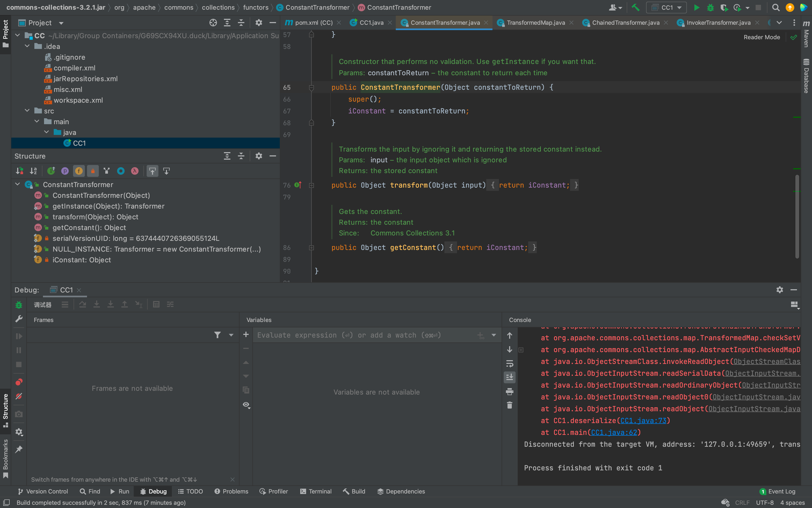Open Event Log
This screenshot has height=508, width=812.
click(777, 491)
